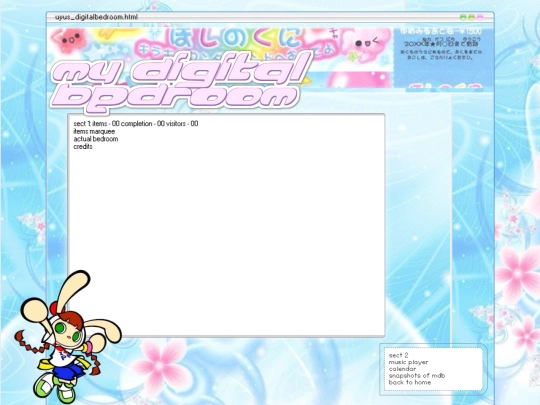Open the music player link
Screen dimensions: 540x405
(x=408, y=362)
